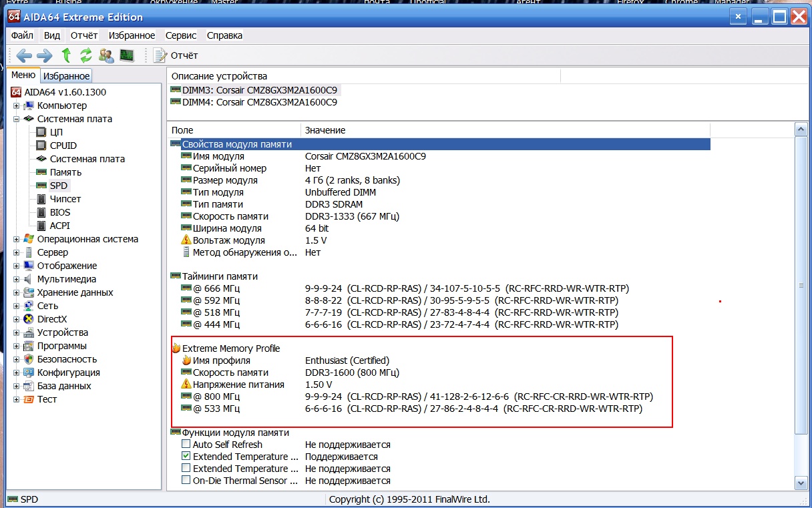Click the Напряжение питания warning icon

pos(186,385)
